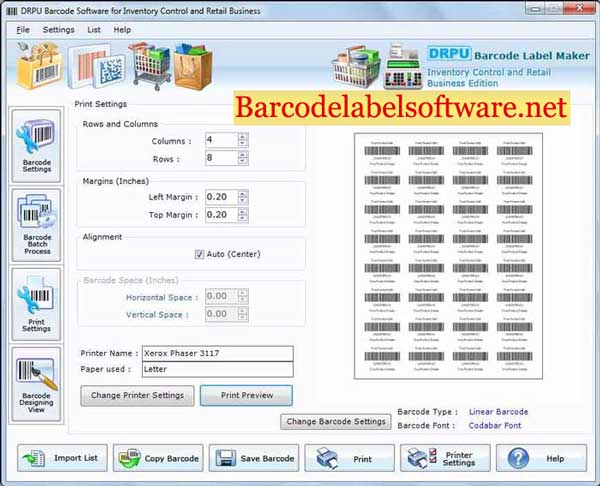
Task: Open Print Settings in the sidebar
Action: [x=36, y=304]
